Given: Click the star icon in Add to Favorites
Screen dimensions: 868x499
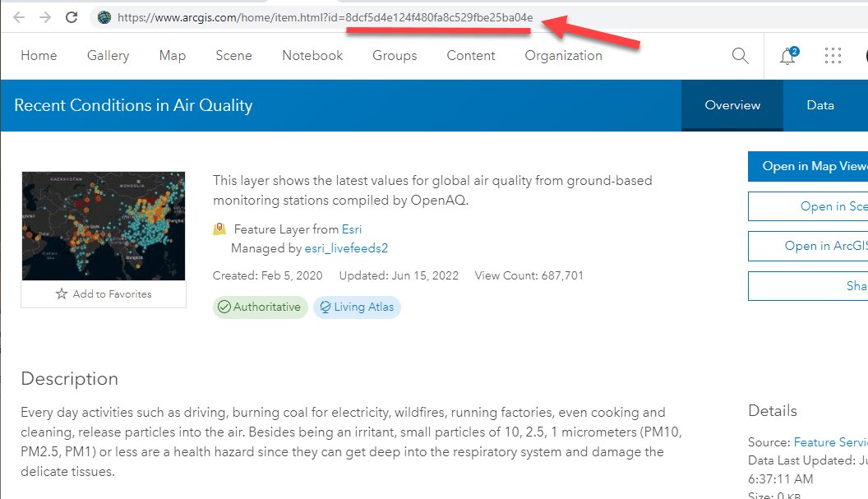Looking at the screenshot, I should 62,294.
